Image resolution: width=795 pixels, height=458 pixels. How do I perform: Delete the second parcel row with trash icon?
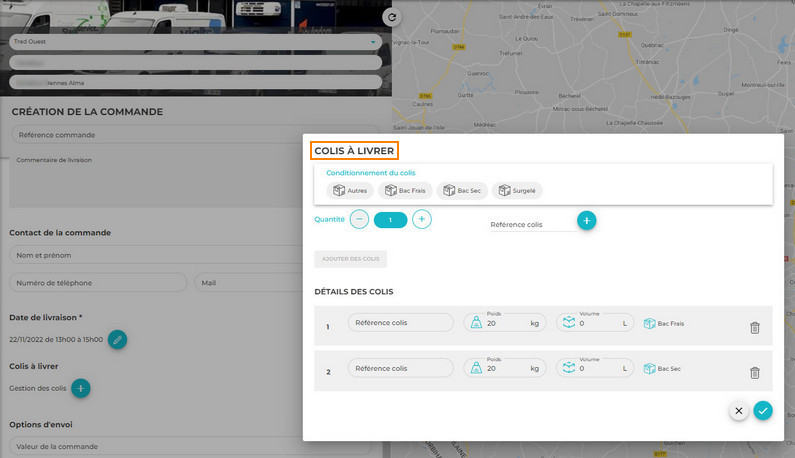point(754,373)
